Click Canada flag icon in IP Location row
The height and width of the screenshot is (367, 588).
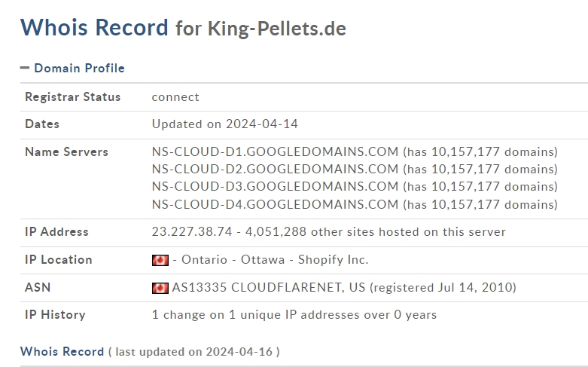(160, 260)
